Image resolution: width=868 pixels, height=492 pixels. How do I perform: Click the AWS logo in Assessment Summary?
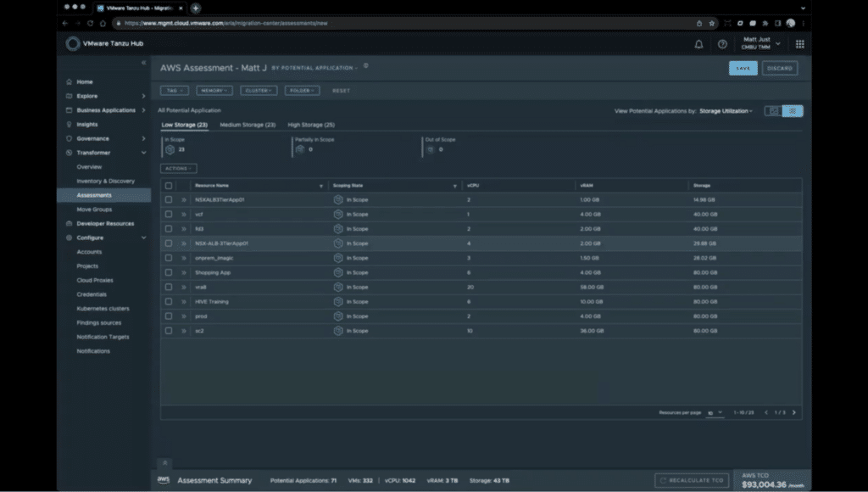tap(164, 480)
